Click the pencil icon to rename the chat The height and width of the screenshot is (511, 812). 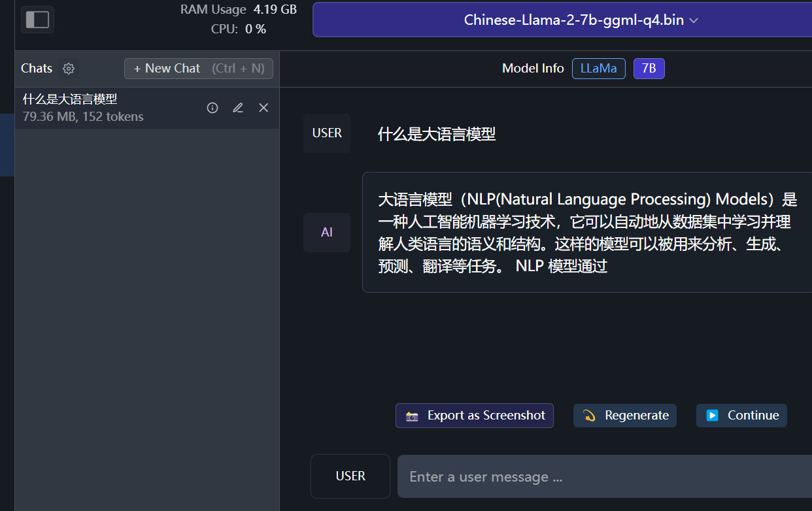tap(237, 107)
